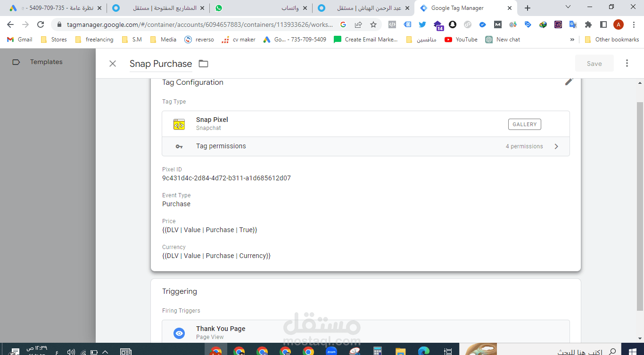Open the Chrome three-dot menu

(x=633, y=24)
